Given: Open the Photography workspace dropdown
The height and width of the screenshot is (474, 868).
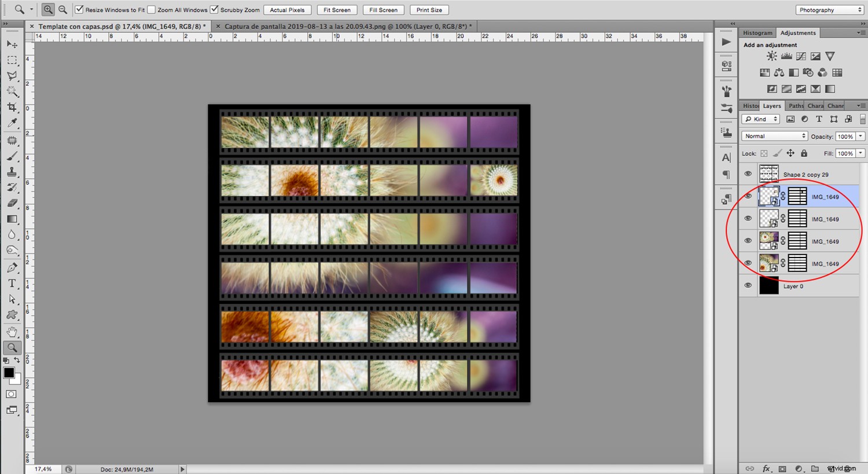Looking at the screenshot, I should click(x=829, y=9).
